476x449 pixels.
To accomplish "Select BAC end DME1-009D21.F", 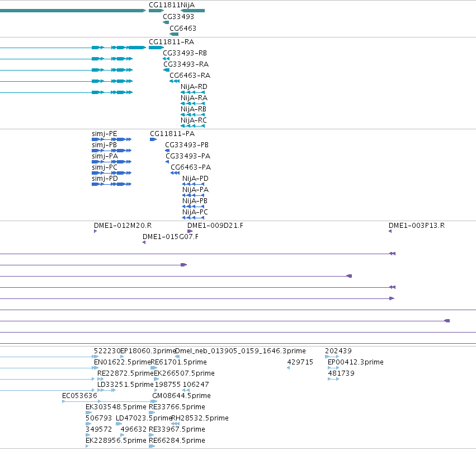I will pyautogui.click(x=215, y=226).
